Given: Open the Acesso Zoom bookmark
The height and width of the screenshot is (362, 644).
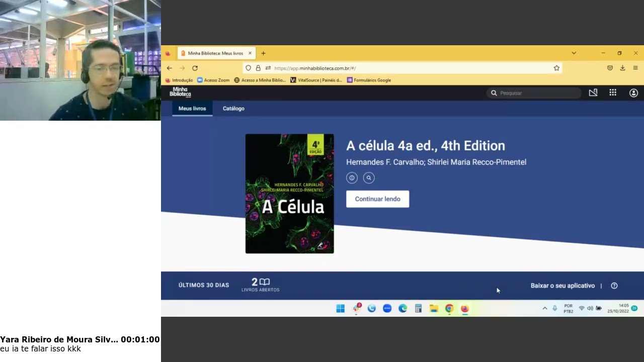Looking at the screenshot, I should tap(213, 80).
